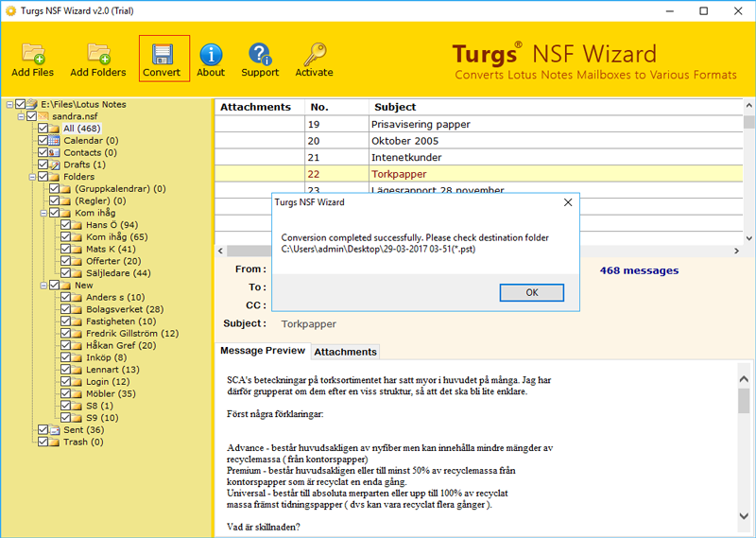Close the Turgs NSF Wizard dialog

click(x=568, y=202)
